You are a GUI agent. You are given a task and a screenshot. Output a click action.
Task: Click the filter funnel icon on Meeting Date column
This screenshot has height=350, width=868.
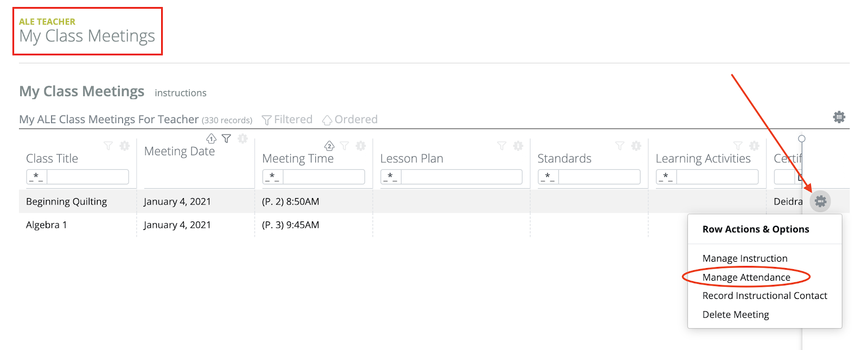[x=227, y=139]
